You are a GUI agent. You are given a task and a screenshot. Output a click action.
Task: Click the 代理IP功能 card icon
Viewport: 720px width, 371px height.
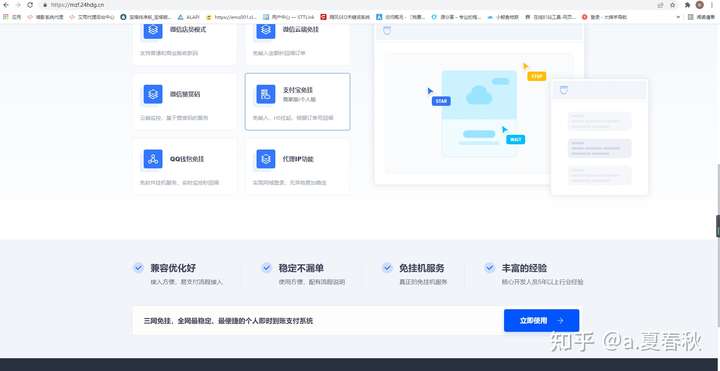point(266,159)
